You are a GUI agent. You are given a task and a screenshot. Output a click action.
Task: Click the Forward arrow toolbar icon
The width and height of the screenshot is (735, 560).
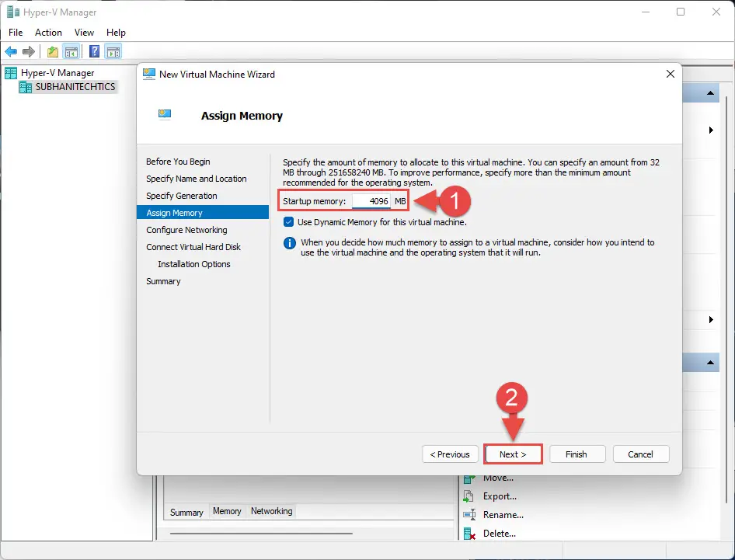pyautogui.click(x=29, y=51)
